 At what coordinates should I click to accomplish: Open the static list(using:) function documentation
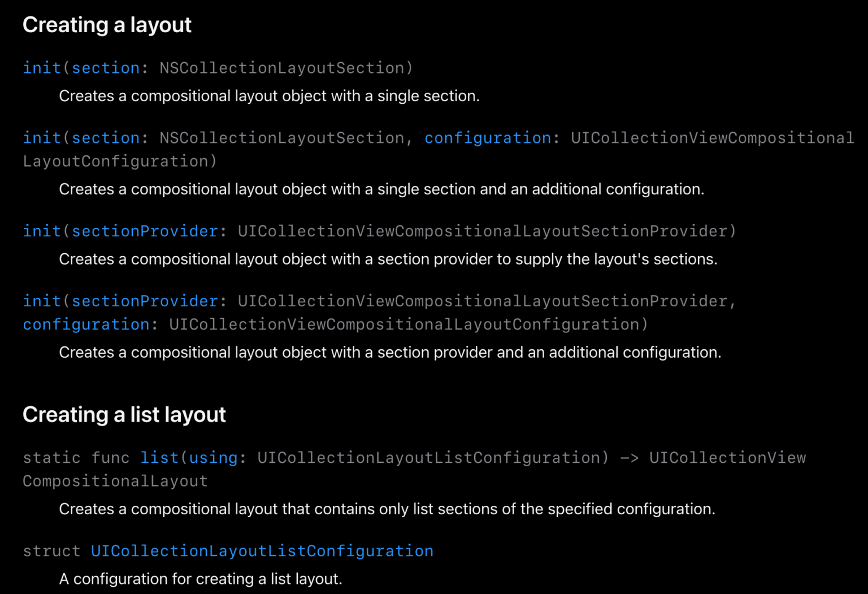click(160, 458)
